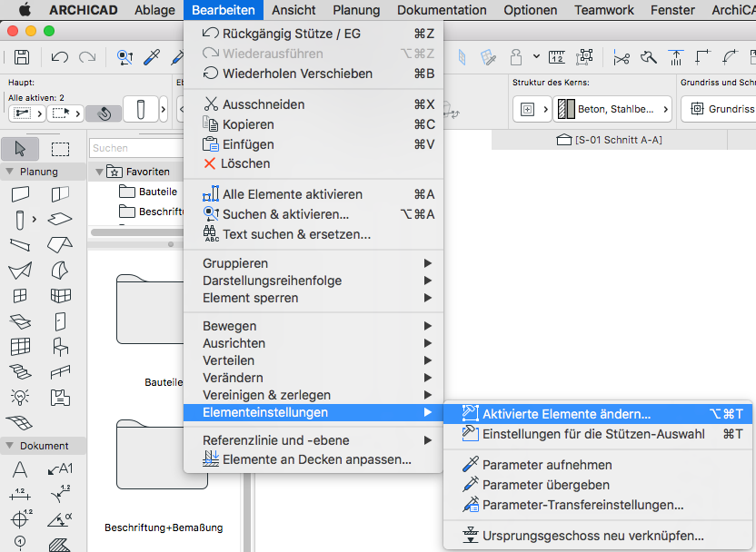Open the Beton, Stahlbeton material dropdown
756x552 pixels.
[x=612, y=109]
